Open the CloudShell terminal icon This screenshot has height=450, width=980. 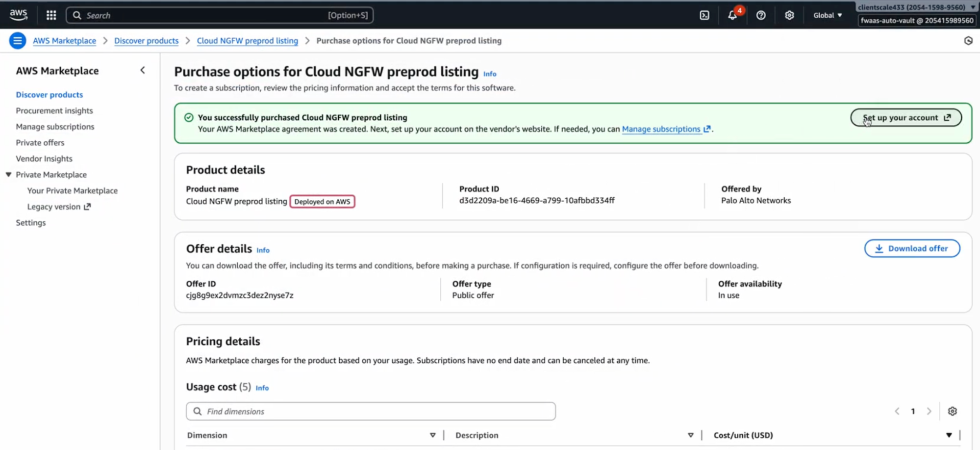(x=704, y=15)
